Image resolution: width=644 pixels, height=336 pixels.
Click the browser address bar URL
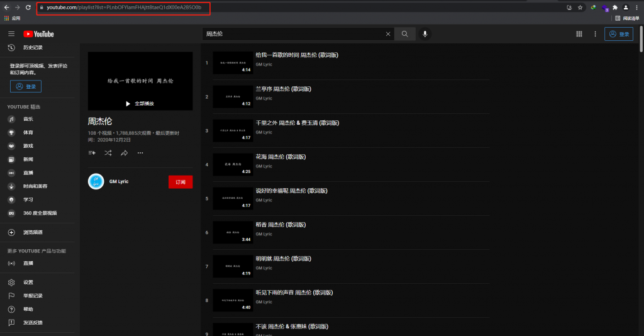(124, 8)
